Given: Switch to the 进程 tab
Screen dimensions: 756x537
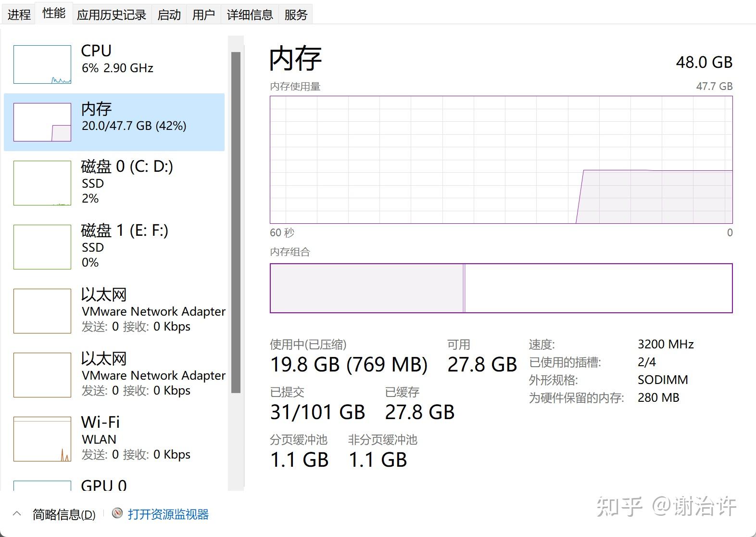Looking at the screenshot, I should [x=18, y=13].
